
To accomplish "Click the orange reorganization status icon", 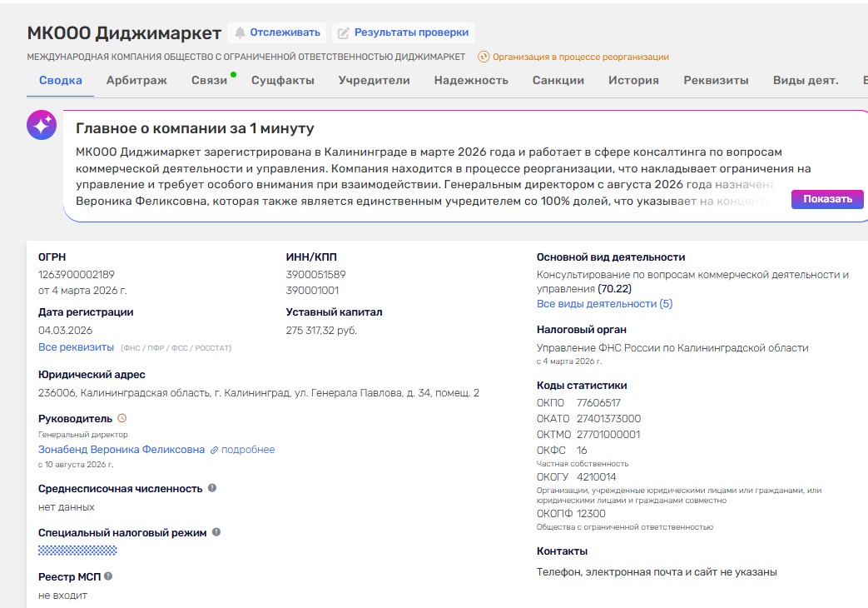I will [x=484, y=57].
